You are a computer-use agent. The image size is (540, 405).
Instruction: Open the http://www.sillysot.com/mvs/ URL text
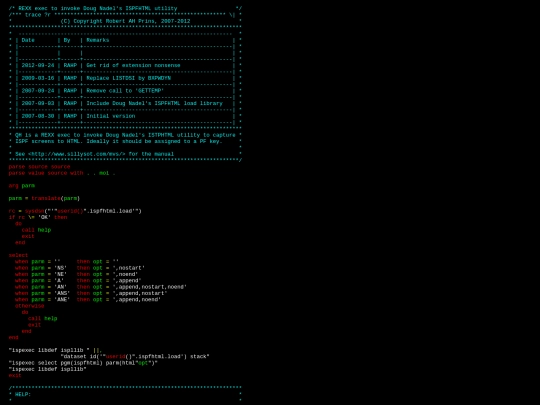(x=77, y=154)
